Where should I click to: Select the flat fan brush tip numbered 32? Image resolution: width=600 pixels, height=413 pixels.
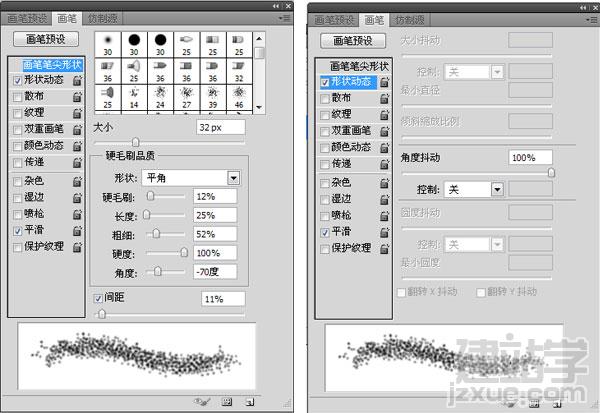239,71
